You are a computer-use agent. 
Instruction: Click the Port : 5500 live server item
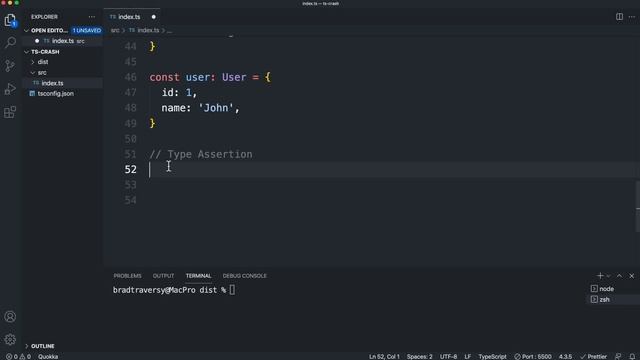click(533, 357)
